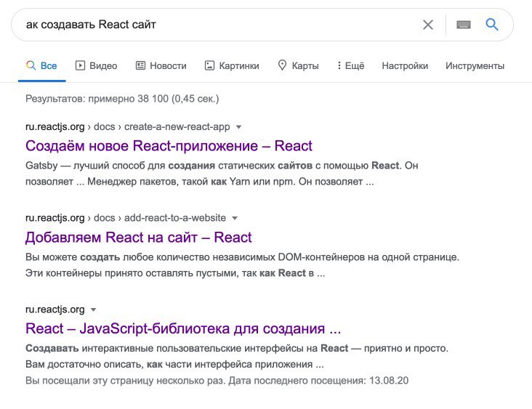Expand arrow next to add-react-to-a-website URL
The height and width of the screenshot is (409, 532).
click(x=235, y=218)
